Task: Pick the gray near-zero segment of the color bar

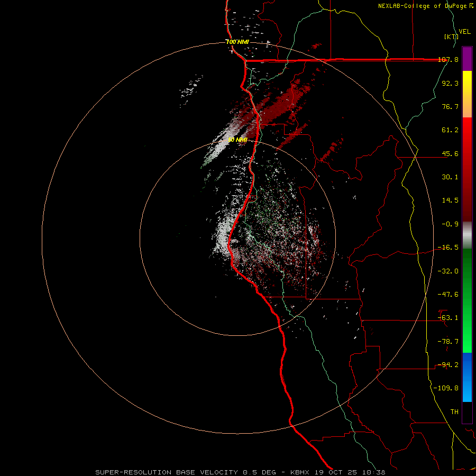Action: tap(467, 235)
